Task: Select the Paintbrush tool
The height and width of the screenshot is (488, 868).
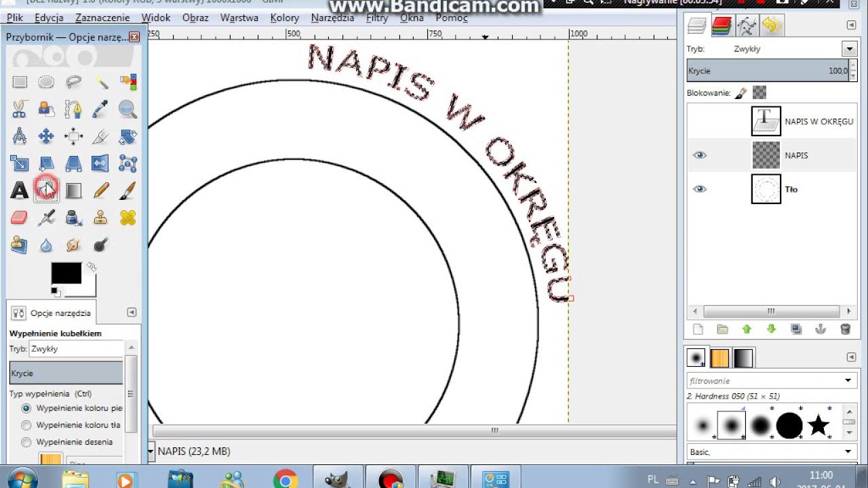Action: tap(128, 190)
